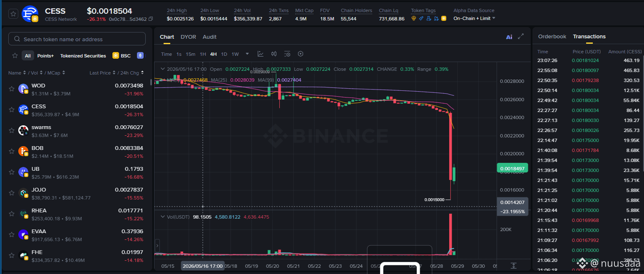Open the Ai chart assistant

point(509,37)
